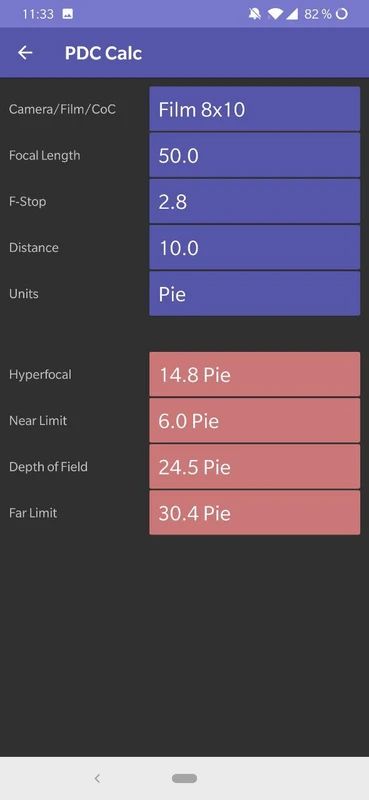Tap the image notification icon in status bar
This screenshot has height=800, width=369.
tap(67, 14)
